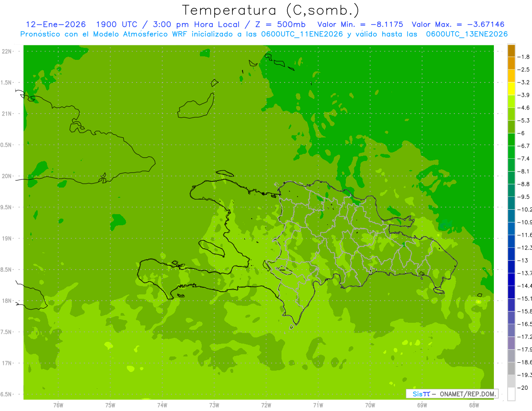The image size is (532, 411).
Task: Click the "19N" latitude label
Action: [8, 239]
